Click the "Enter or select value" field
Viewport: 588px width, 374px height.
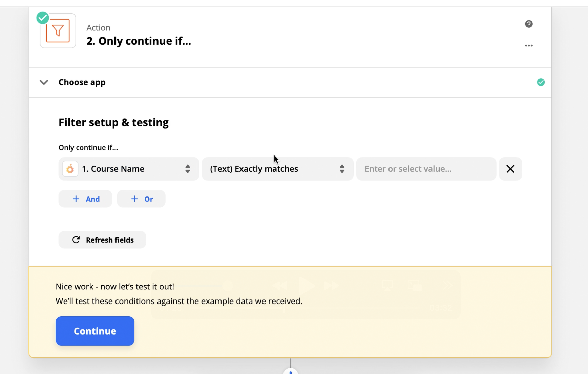click(x=426, y=169)
